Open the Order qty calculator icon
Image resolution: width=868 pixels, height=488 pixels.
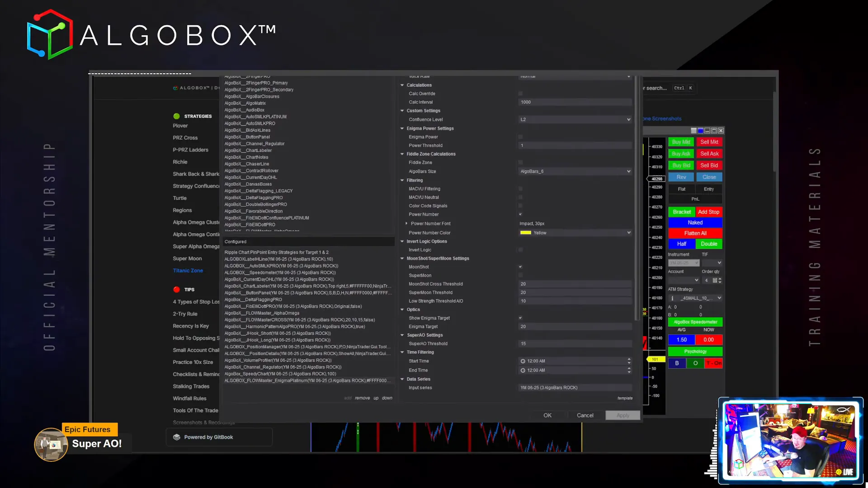pyautogui.click(x=715, y=280)
